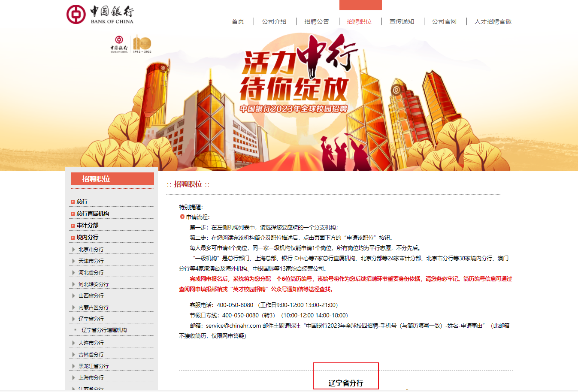Click the 辽宁省分行 section heading
Image resolution: width=578 pixels, height=392 pixels.
[346, 383]
